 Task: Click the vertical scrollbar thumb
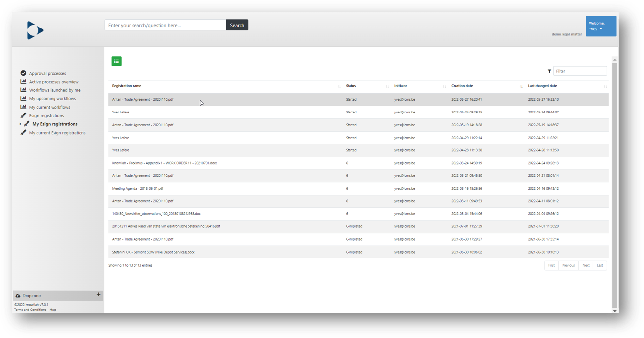click(x=614, y=184)
